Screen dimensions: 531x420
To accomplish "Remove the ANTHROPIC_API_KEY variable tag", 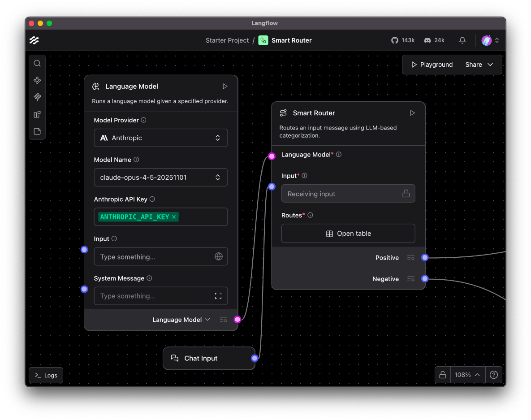I will pyautogui.click(x=174, y=217).
